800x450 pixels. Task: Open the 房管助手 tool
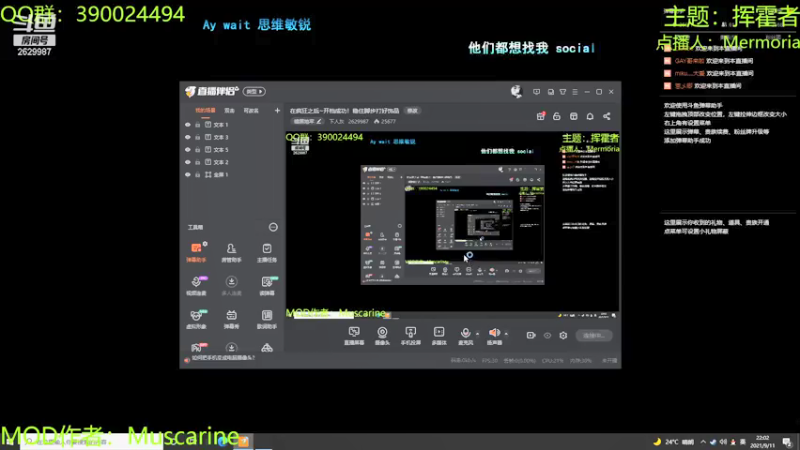pos(231,253)
